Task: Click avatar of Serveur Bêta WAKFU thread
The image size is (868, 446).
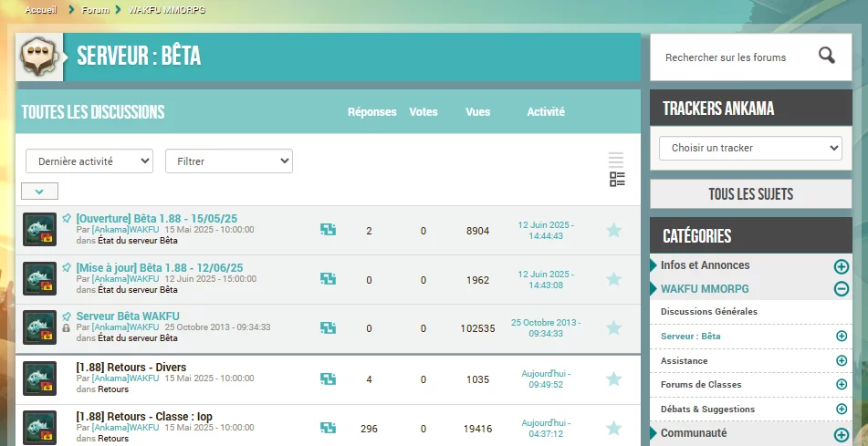Action: [x=39, y=327]
